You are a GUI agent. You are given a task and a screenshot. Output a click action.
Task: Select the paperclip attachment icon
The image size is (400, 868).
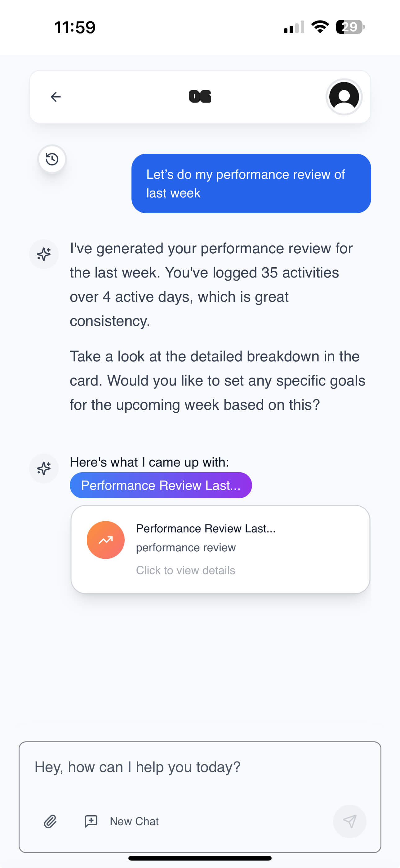[50, 821]
